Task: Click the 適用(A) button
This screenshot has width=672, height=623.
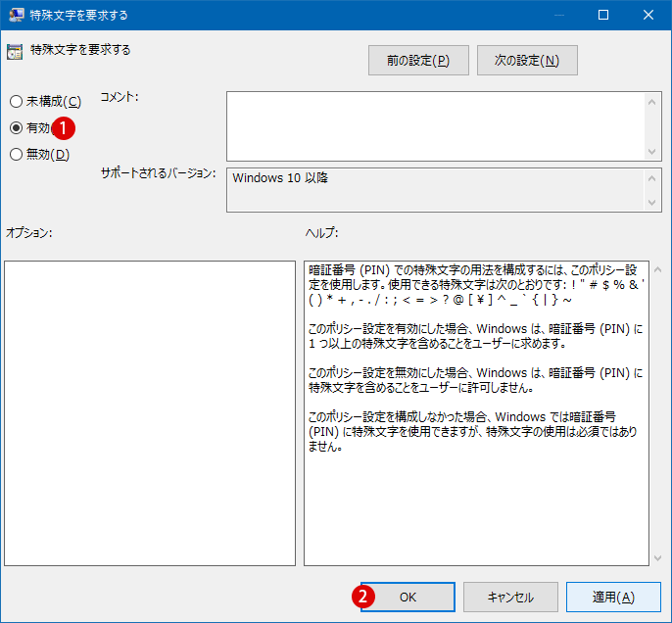Action: 613,597
